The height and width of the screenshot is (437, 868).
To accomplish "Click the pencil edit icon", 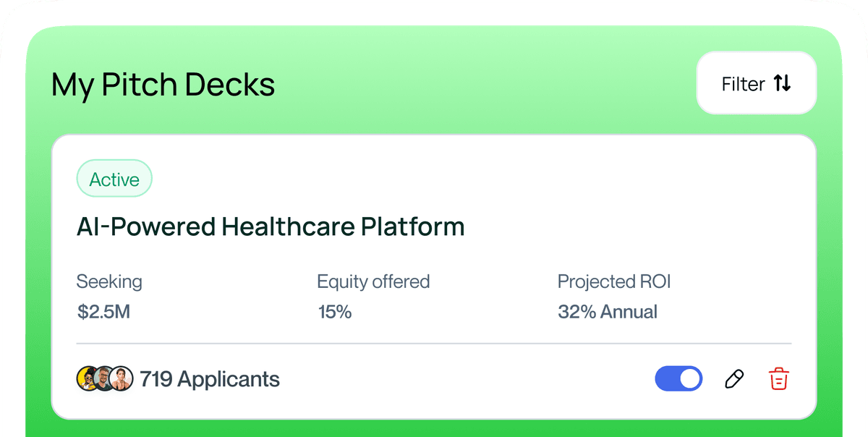I will click(733, 379).
